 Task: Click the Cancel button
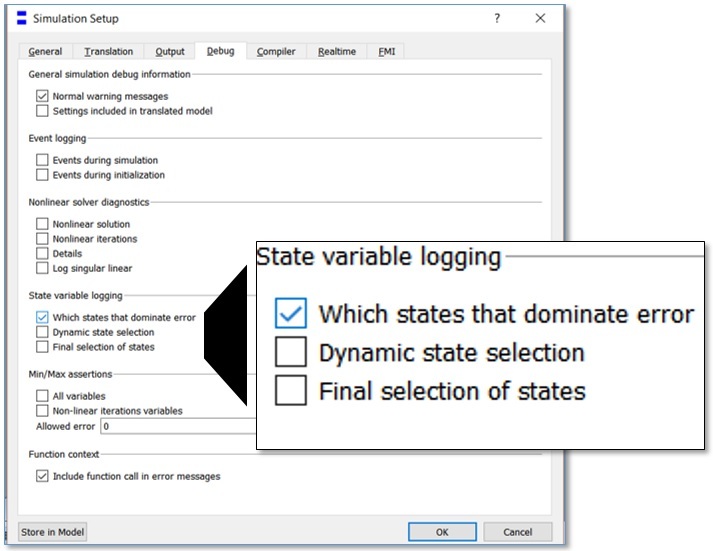click(517, 532)
